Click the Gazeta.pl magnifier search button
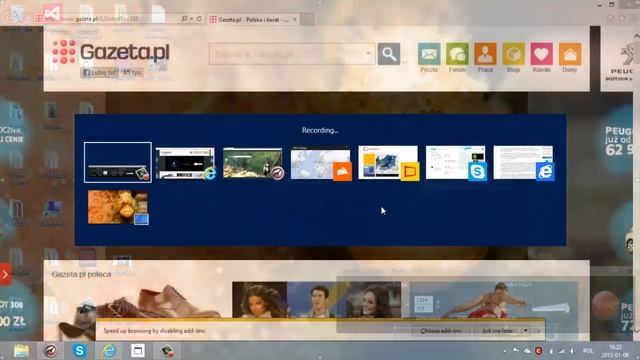Image resolution: width=640 pixels, height=360 pixels. click(x=389, y=54)
